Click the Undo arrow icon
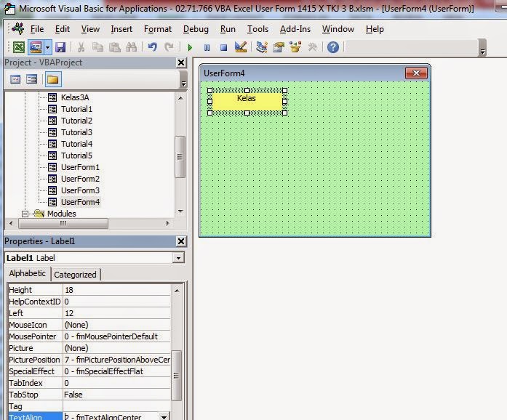 point(152,47)
